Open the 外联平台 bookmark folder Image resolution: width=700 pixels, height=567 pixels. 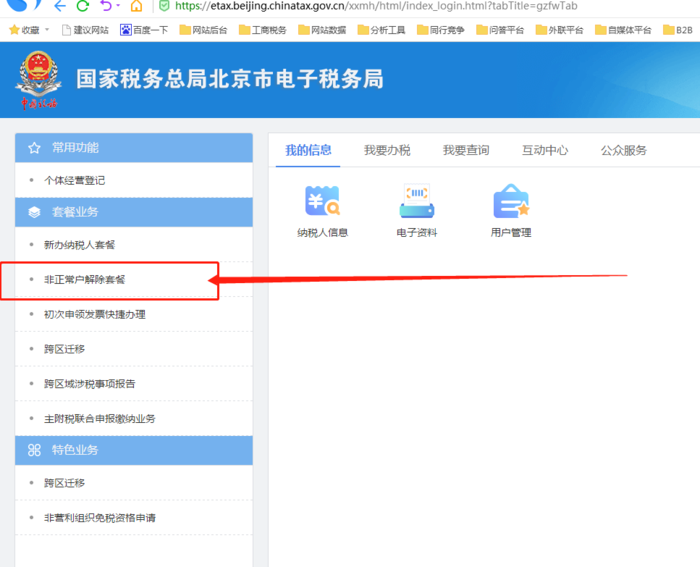[x=559, y=30]
